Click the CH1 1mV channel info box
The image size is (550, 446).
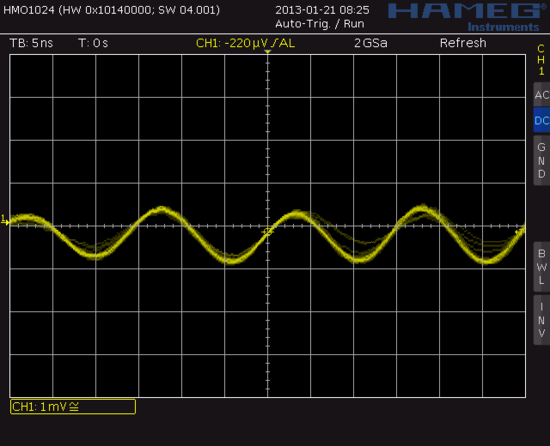pos(73,407)
